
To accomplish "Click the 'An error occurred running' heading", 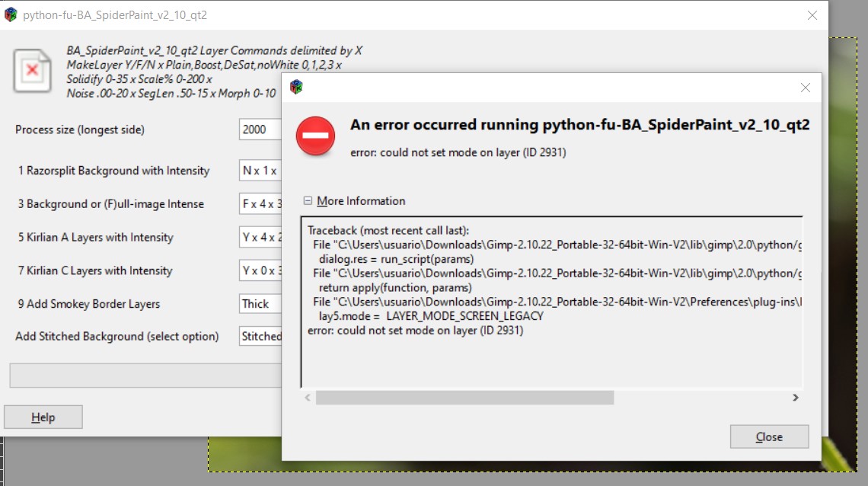I will pos(579,124).
